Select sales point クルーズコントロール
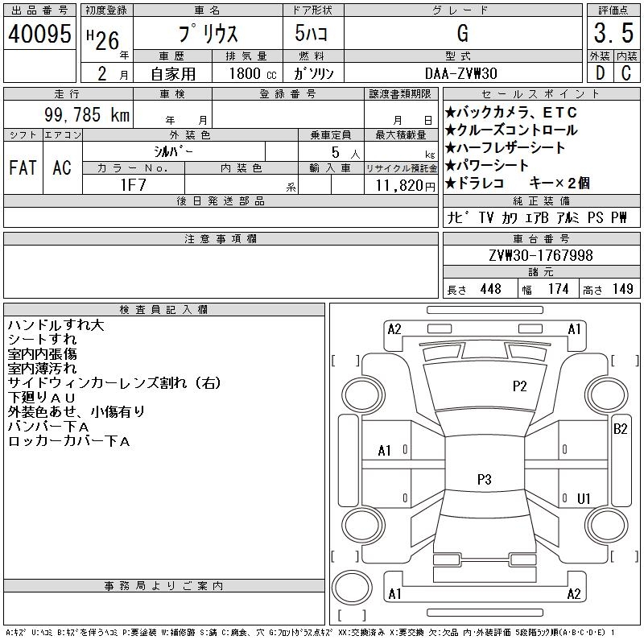The width and height of the screenshot is (644, 644). [x=511, y=130]
